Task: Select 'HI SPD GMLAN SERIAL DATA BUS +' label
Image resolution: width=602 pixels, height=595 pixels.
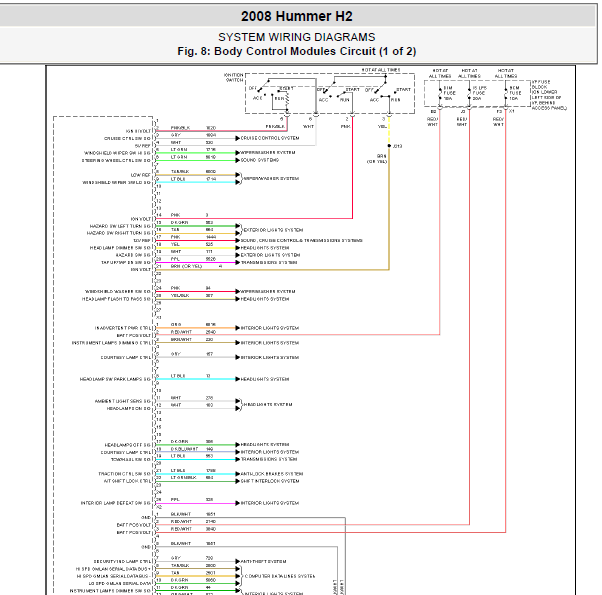Action: [x=113, y=569]
